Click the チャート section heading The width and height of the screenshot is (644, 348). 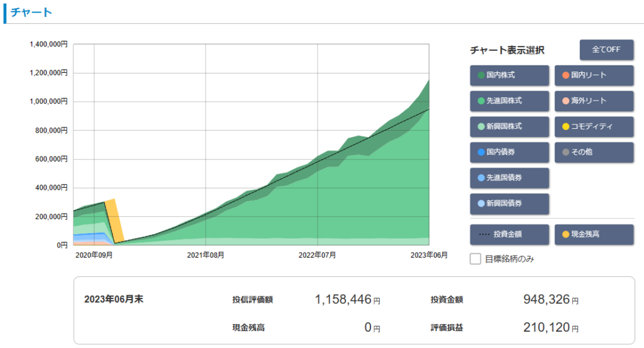click(31, 13)
